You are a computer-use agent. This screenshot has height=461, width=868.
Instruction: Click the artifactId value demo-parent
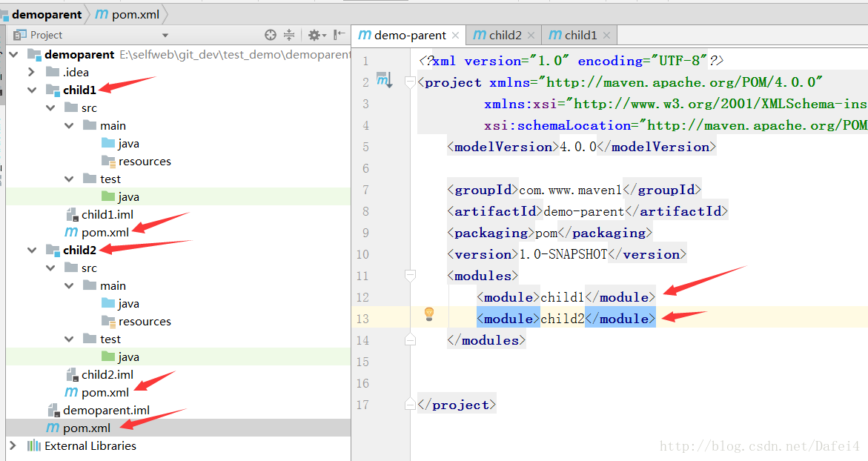(x=584, y=211)
